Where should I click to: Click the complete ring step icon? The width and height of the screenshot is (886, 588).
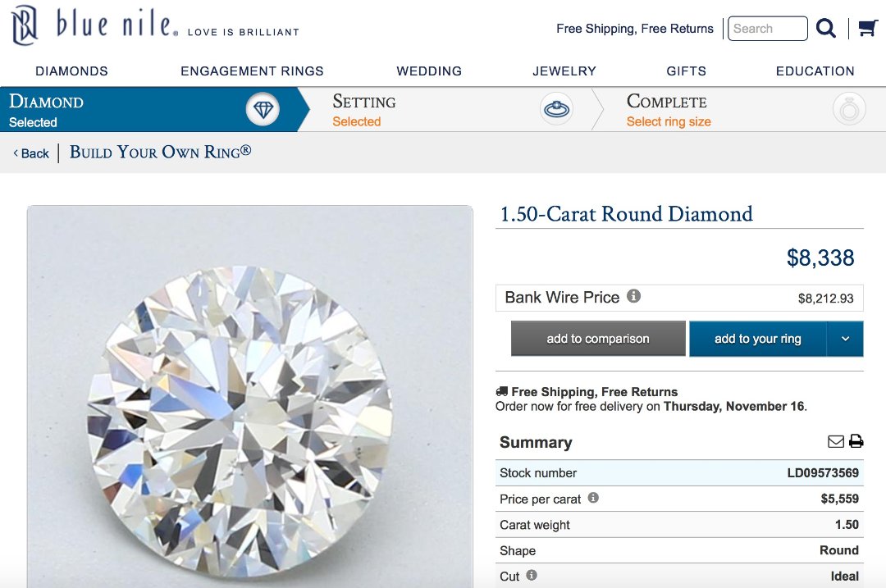click(849, 110)
